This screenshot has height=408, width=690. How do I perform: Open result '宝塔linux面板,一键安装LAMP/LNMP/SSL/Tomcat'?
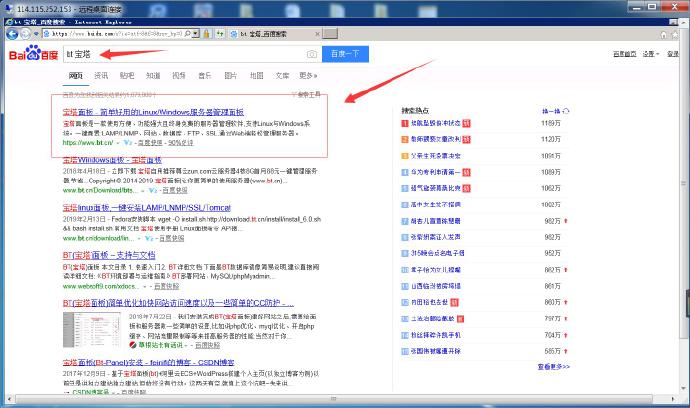point(147,208)
